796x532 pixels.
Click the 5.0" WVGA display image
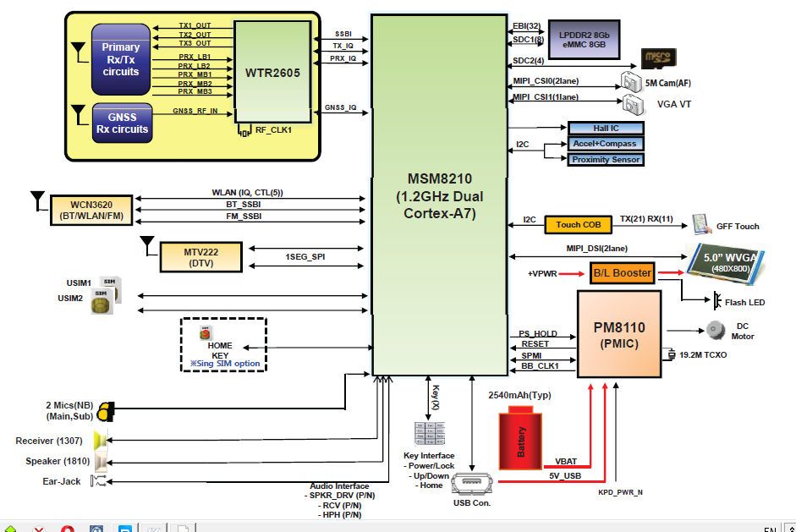pyautogui.click(x=726, y=264)
